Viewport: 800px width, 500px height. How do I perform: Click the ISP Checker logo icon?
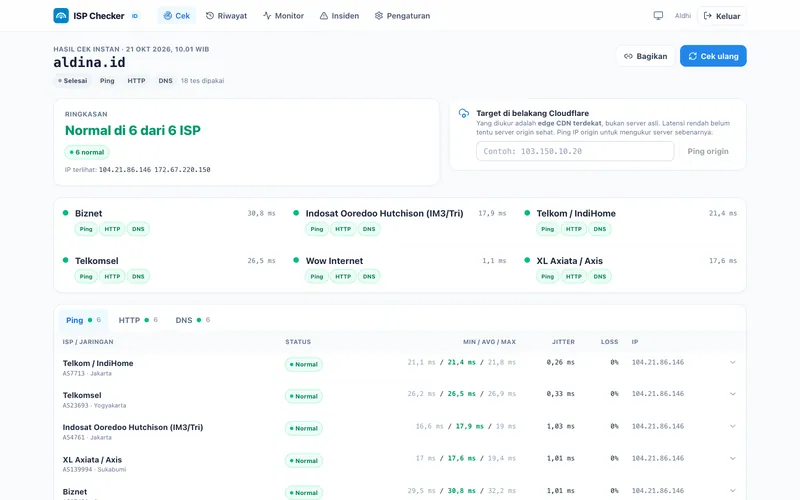(x=61, y=16)
